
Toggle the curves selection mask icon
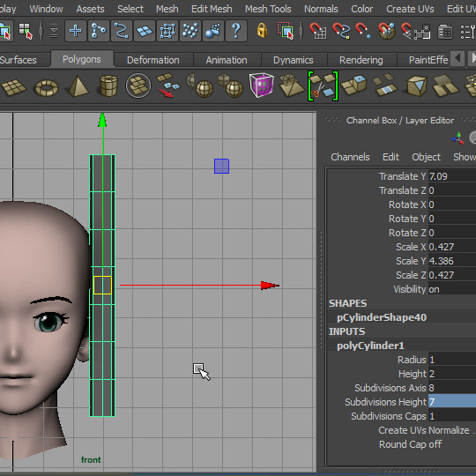point(122,31)
